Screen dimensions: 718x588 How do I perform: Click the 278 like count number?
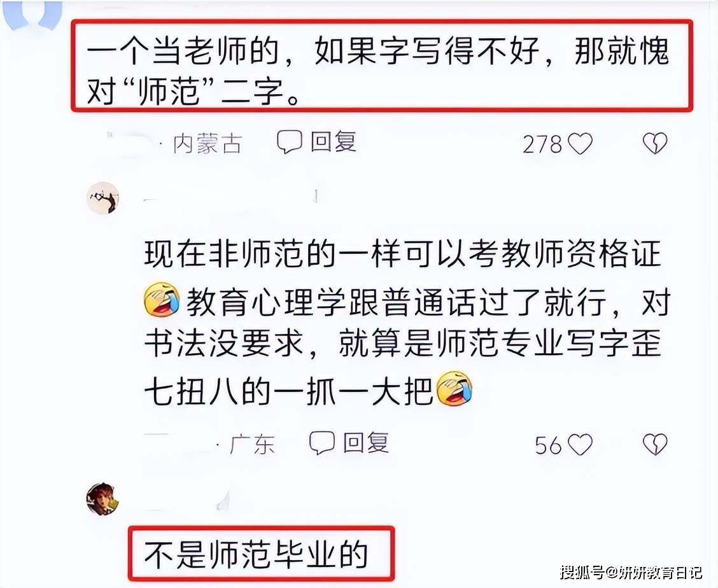(542, 144)
